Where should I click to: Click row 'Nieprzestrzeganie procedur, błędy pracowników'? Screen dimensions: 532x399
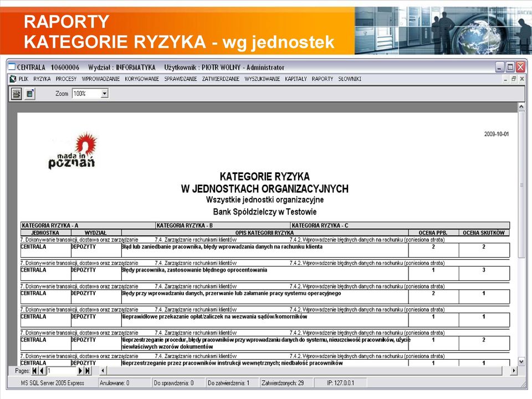[265, 343]
